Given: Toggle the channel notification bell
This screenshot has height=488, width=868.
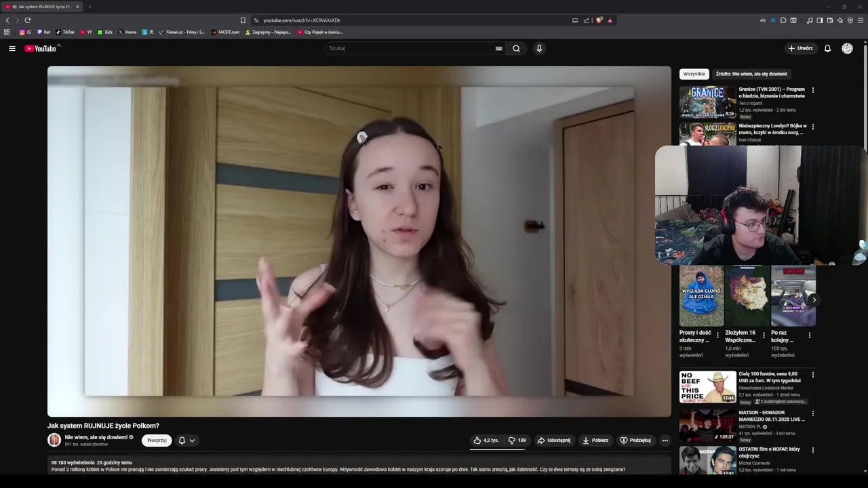Looking at the screenshot, I should 182,440.
